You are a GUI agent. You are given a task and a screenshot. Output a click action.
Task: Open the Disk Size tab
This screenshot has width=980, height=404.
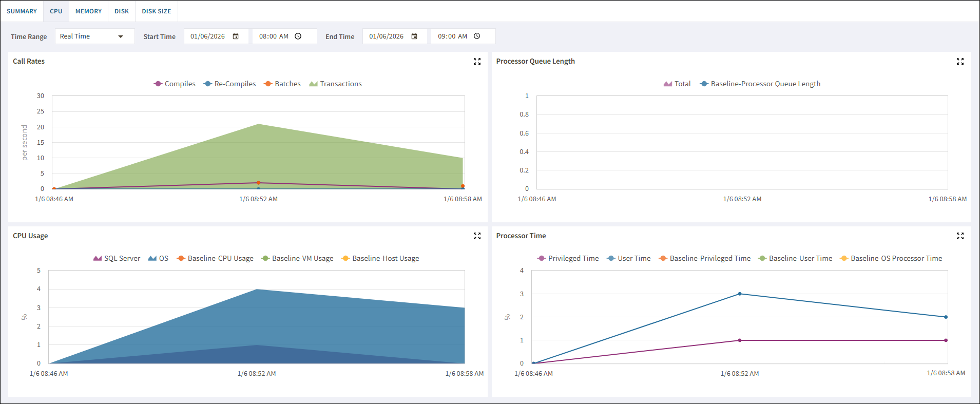(x=157, y=11)
